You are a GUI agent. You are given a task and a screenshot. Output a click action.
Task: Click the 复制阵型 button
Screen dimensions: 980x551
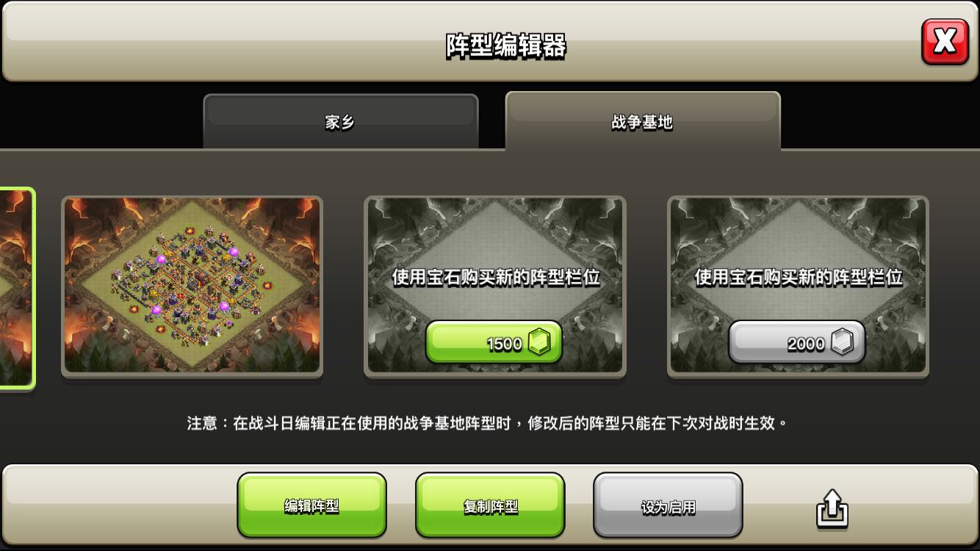[x=490, y=505]
